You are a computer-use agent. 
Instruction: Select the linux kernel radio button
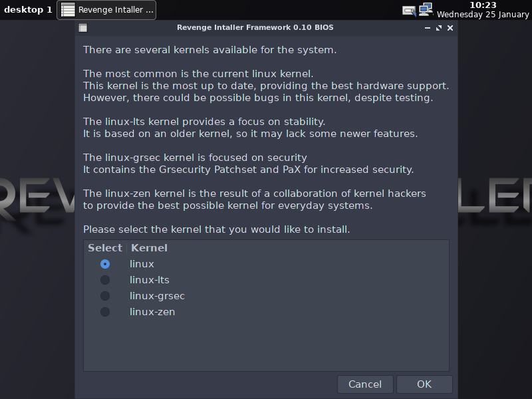[x=105, y=264]
